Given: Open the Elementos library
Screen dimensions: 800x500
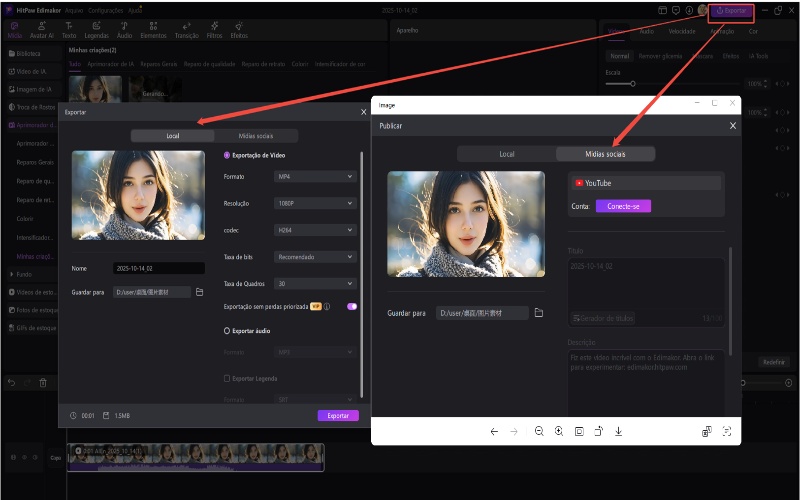Looking at the screenshot, I should coord(153,30).
